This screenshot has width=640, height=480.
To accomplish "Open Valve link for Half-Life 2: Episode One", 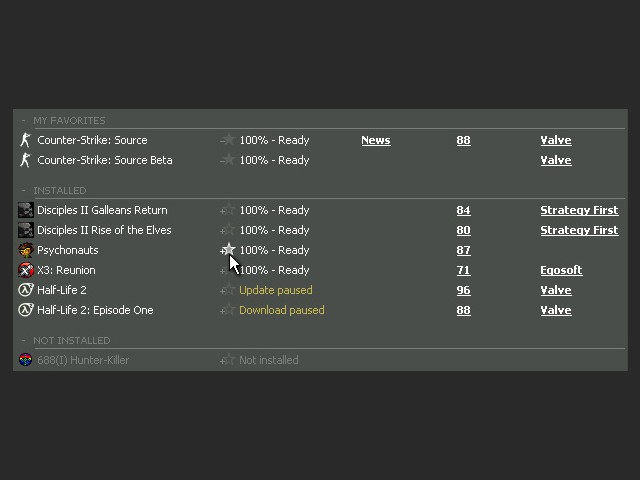I will pyautogui.click(x=556, y=310).
